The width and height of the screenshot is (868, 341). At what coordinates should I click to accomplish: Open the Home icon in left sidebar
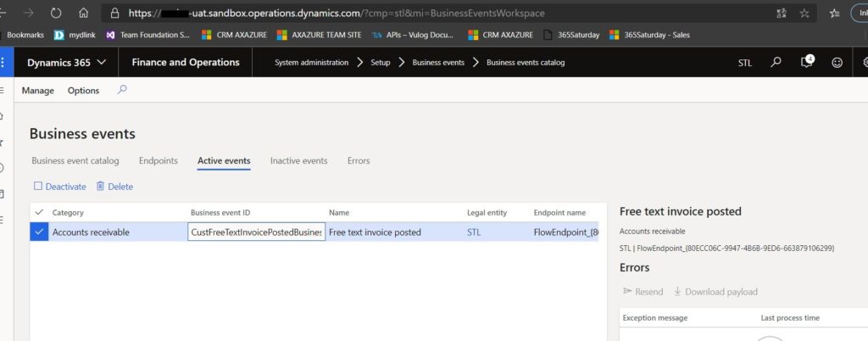(2, 115)
